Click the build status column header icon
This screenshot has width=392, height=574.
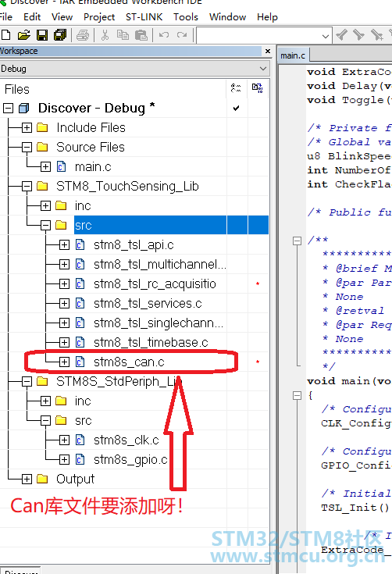tap(258, 88)
